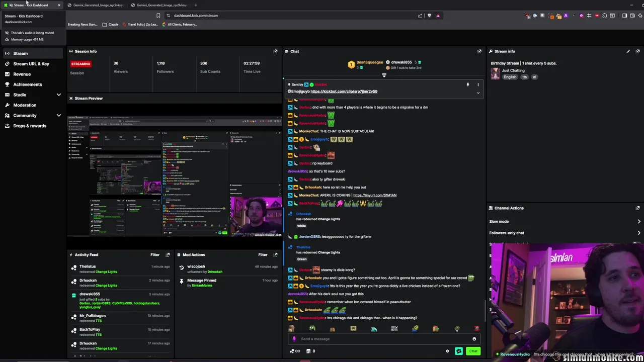Viewport: 644px width, 362px height.
Task: Open Moderation in the sidebar
Action: click(25, 105)
